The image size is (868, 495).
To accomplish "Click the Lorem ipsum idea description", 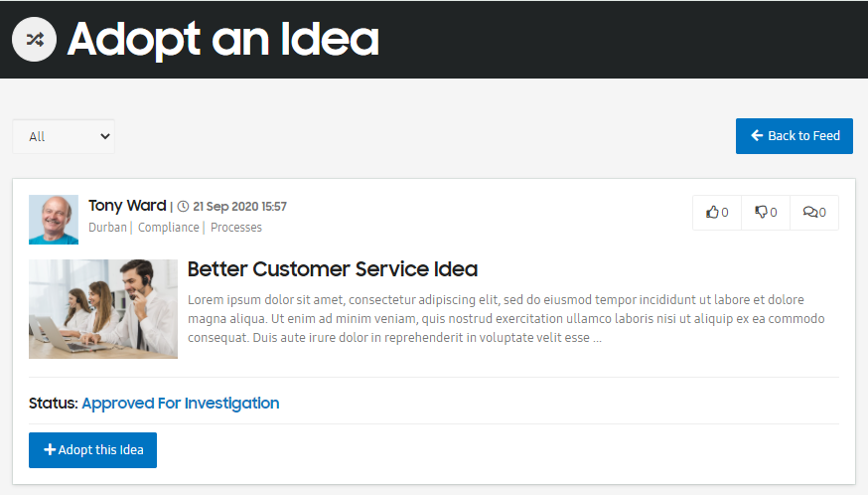I will point(506,319).
